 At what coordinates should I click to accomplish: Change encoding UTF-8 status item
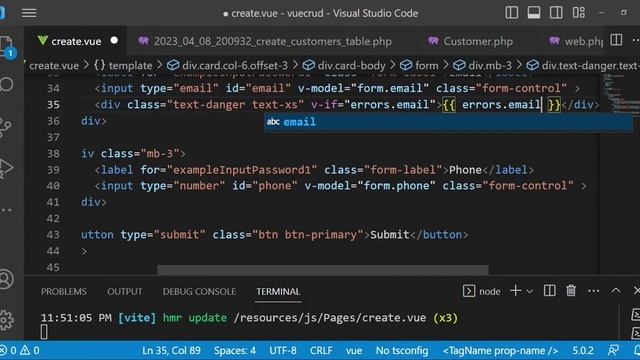(283, 350)
